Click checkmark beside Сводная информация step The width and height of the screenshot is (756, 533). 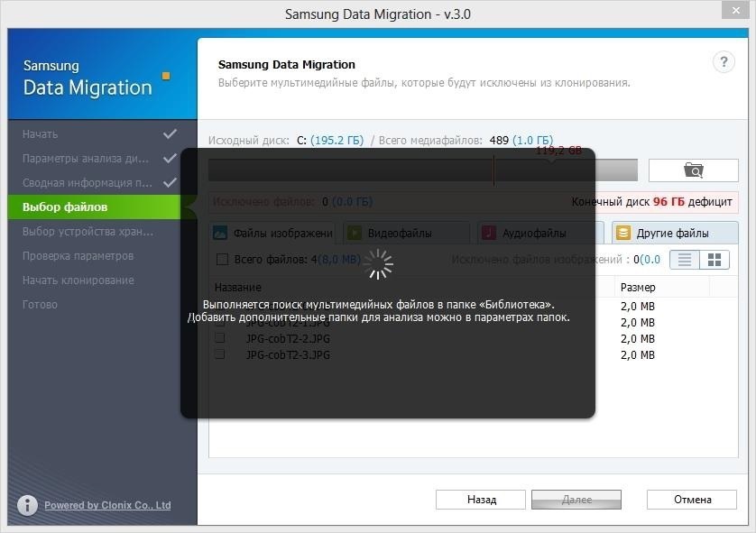pyautogui.click(x=170, y=183)
